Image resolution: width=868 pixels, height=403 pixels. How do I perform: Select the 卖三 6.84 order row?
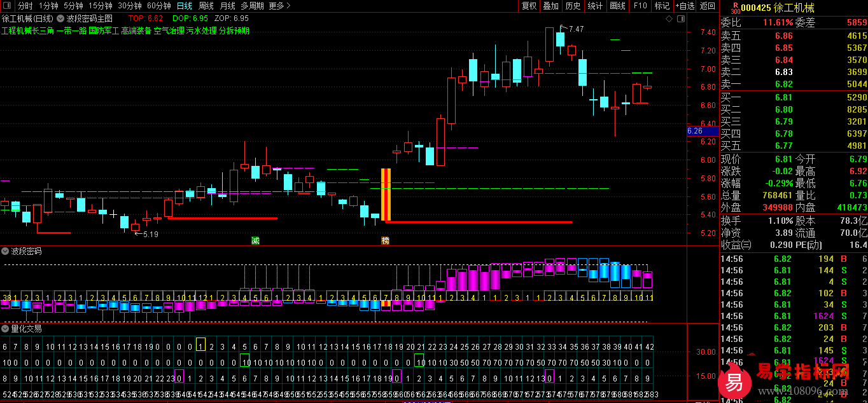[794, 60]
